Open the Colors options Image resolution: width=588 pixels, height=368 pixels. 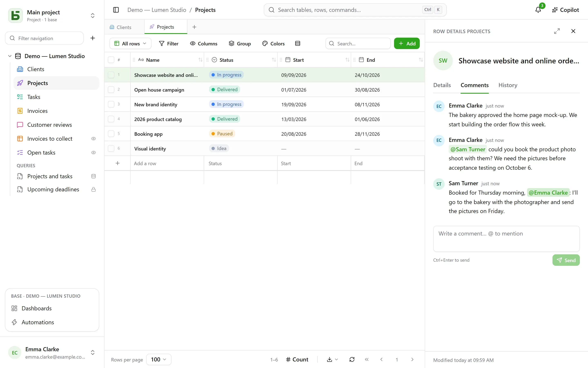[x=273, y=44]
